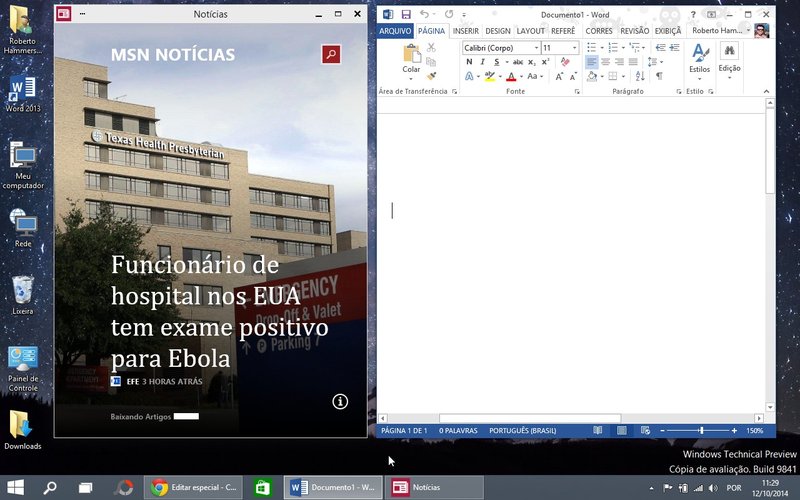Open the Aa change case menu

[x=534, y=76]
